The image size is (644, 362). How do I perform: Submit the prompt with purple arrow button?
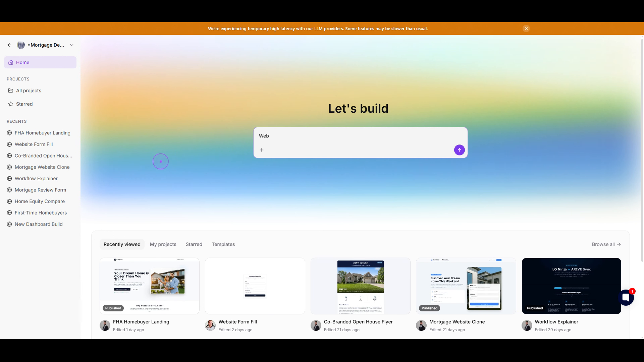[x=460, y=150]
